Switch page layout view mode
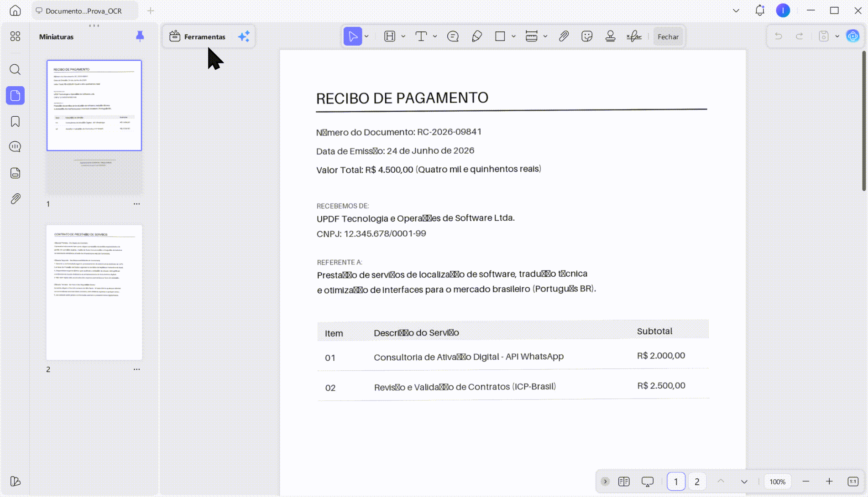The height and width of the screenshot is (497, 868). tap(624, 481)
